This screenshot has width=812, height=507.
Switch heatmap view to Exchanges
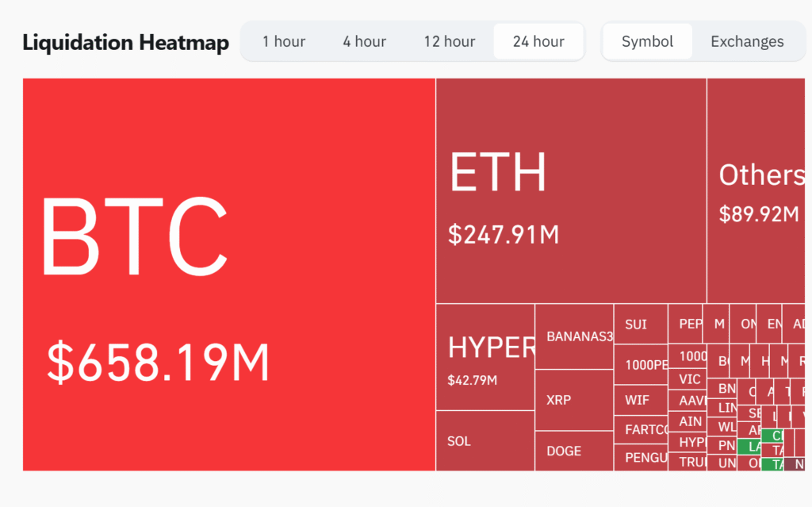(x=747, y=41)
